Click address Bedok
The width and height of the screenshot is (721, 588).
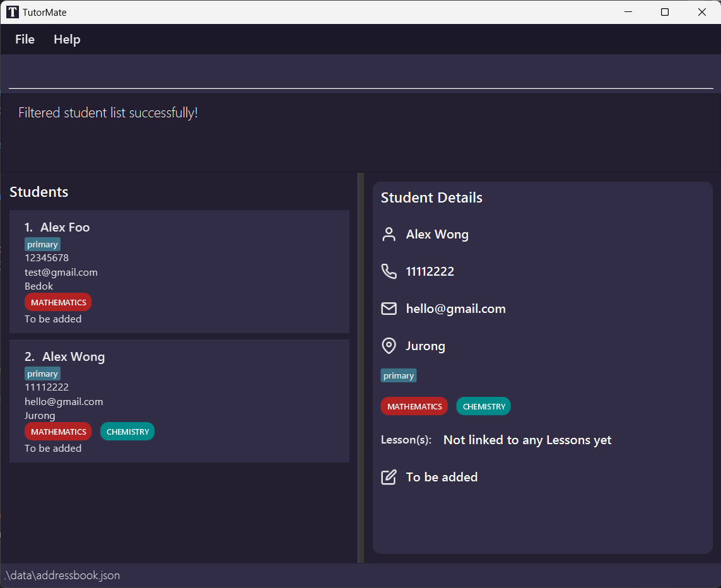pos(39,286)
